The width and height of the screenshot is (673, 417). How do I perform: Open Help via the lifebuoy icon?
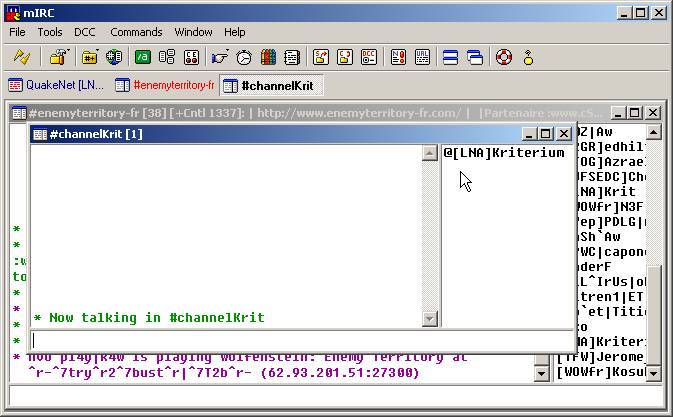click(x=504, y=57)
